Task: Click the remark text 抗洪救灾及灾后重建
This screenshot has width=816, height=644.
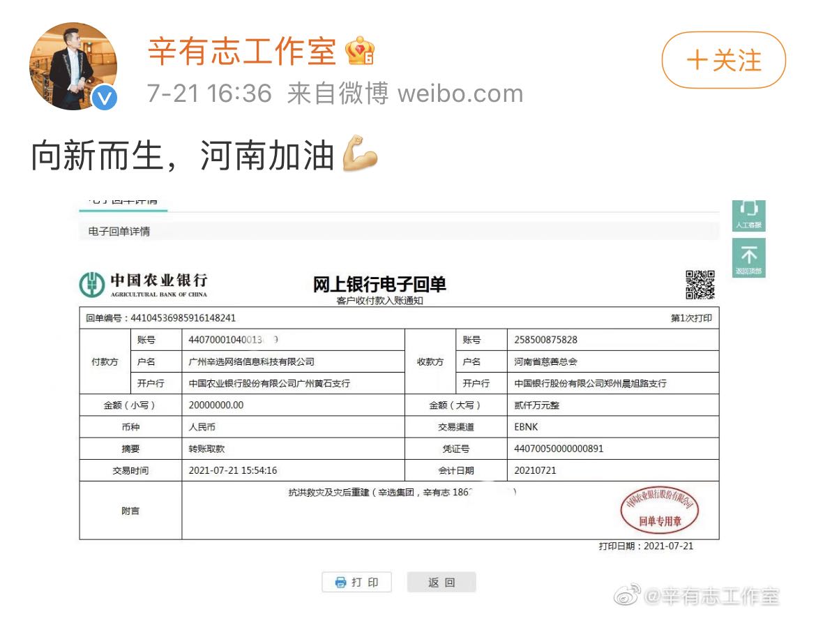Action: 329,492
